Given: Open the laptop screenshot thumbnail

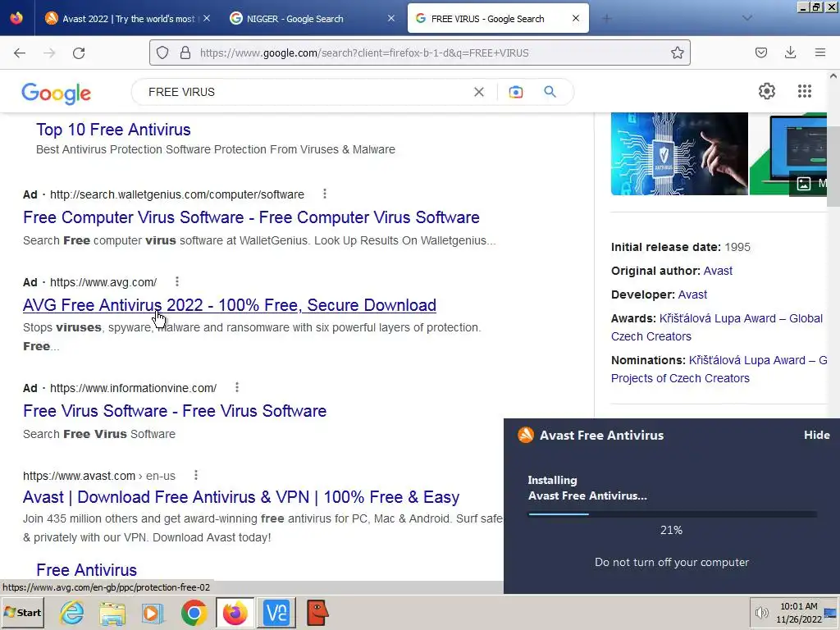Looking at the screenshot, I should point(788,153).
